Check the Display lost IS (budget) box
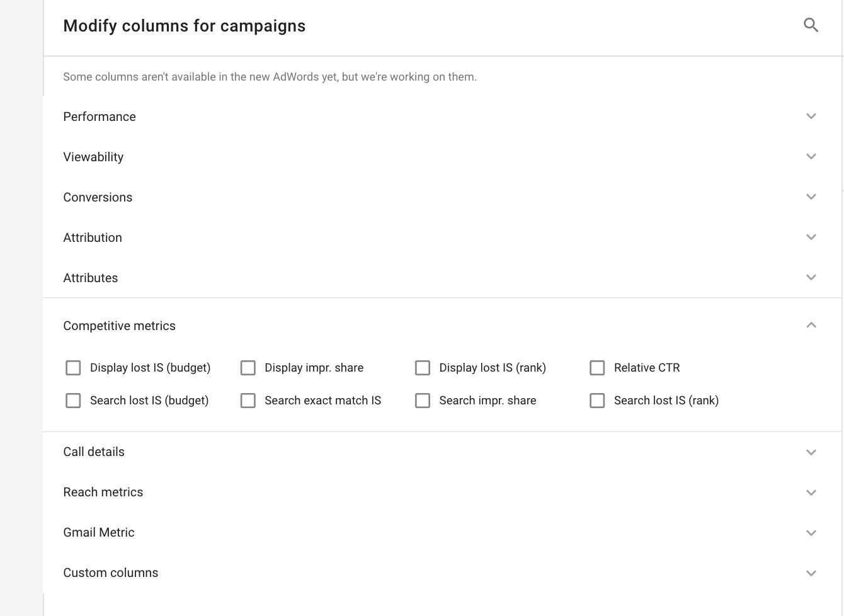 (73, 368)
